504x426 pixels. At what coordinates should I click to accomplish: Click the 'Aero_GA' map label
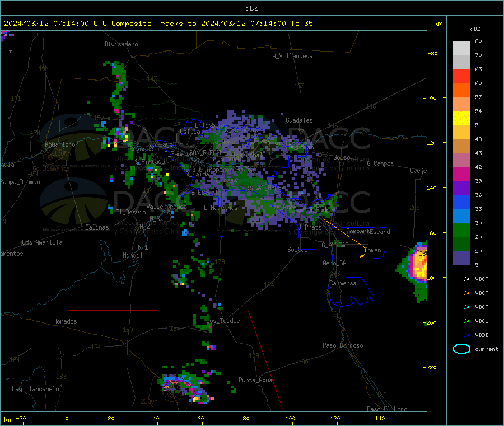(335, 264)
